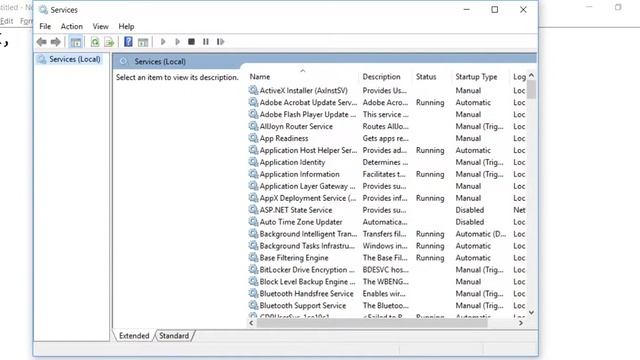Click Disabled startup type of ASP.NET row
This screenshot has height=360, width=640.
(470, 210)
